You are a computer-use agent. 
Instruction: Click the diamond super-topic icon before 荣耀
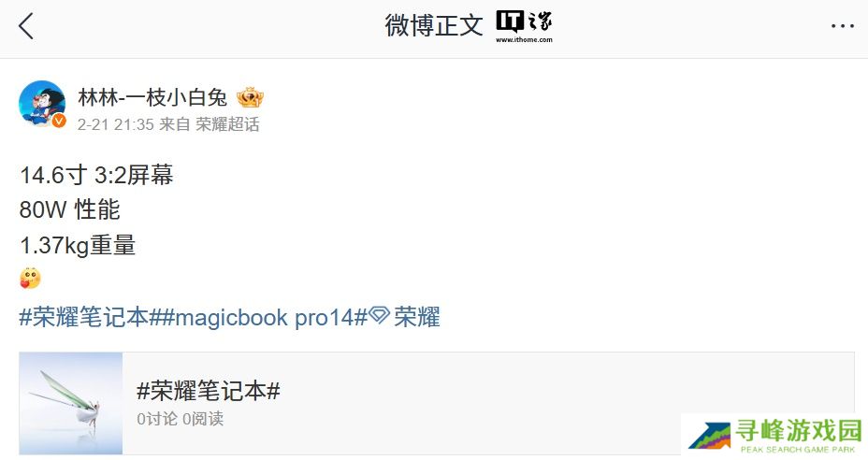pyautogui.click(x=379, y=315)
